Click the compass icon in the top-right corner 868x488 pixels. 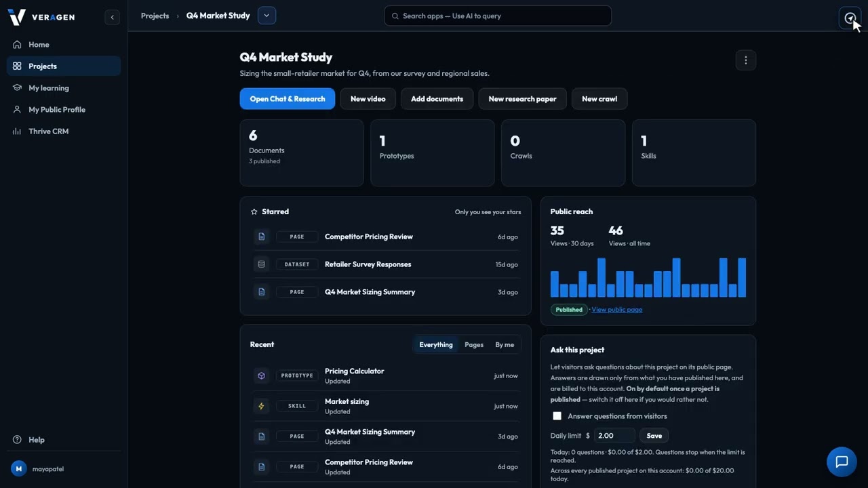850,18
